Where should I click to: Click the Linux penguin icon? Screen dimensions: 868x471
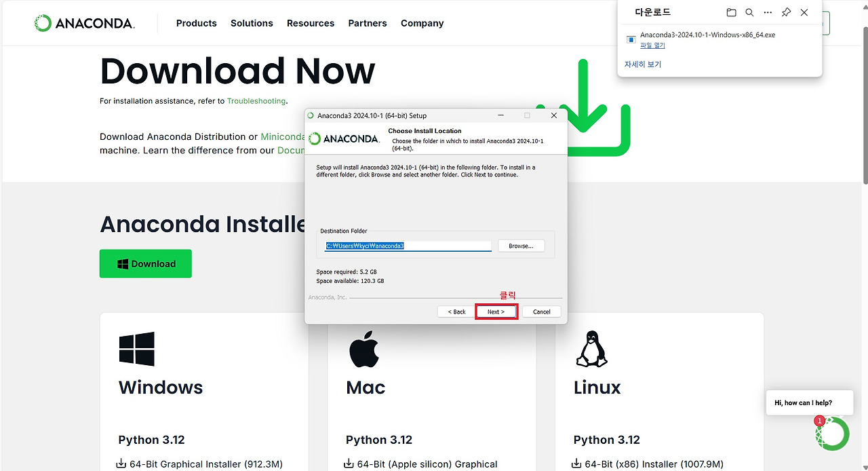point(591,350)
